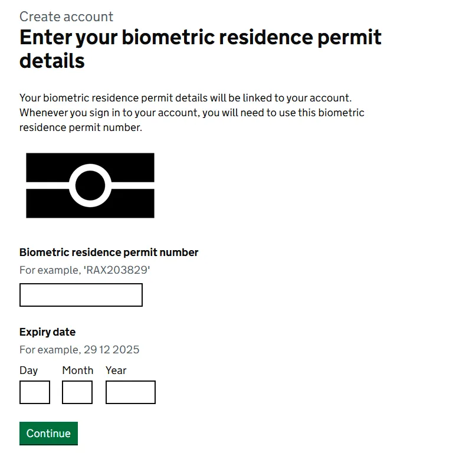Click the upper black band of the permit image
Screen dimensions: 476x456
(47, 164)
